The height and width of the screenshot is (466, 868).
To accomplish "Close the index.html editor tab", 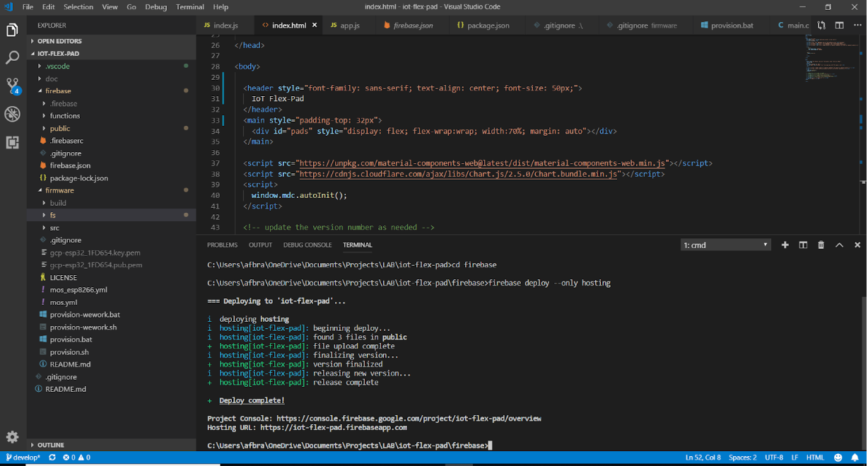I will 315,25.
